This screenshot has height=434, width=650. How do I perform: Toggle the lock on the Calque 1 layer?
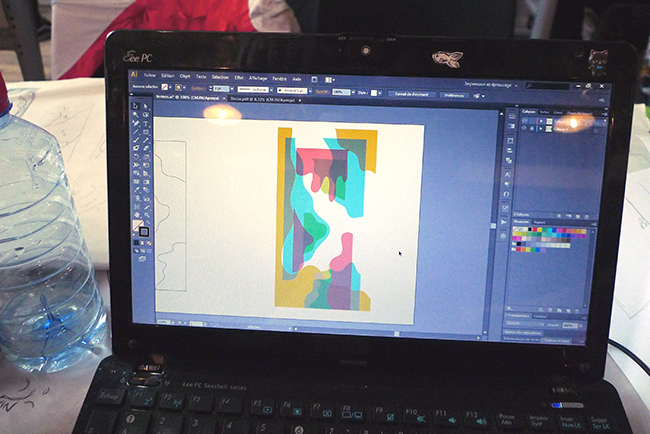coord(532,129)
